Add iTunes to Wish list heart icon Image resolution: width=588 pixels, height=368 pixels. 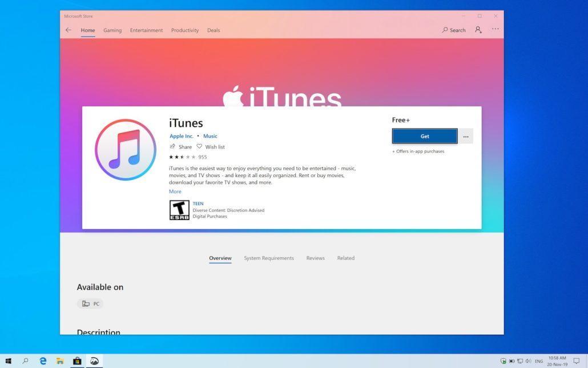coord(199,146)
